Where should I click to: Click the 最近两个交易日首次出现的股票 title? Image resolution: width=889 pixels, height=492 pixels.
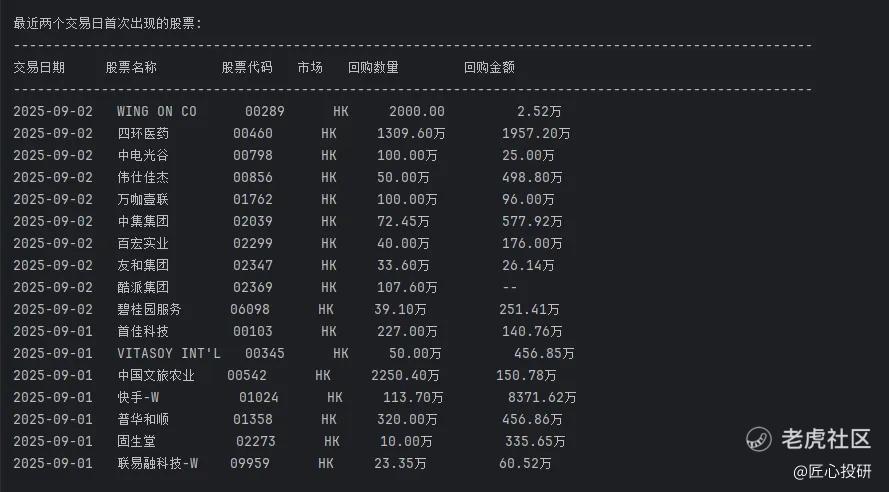107,23
